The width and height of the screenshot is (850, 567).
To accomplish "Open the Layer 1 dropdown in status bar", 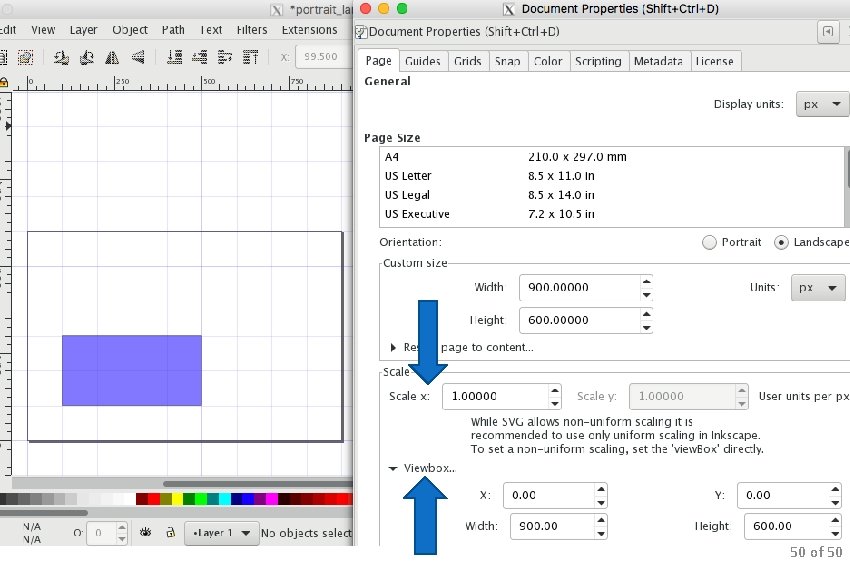I will 220,533.
